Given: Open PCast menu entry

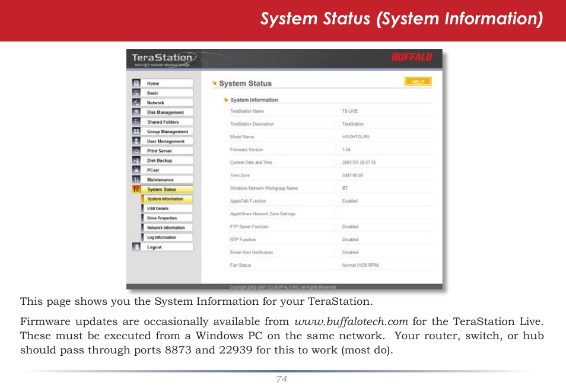Looking at the screenshot, I should coord(167,170).
